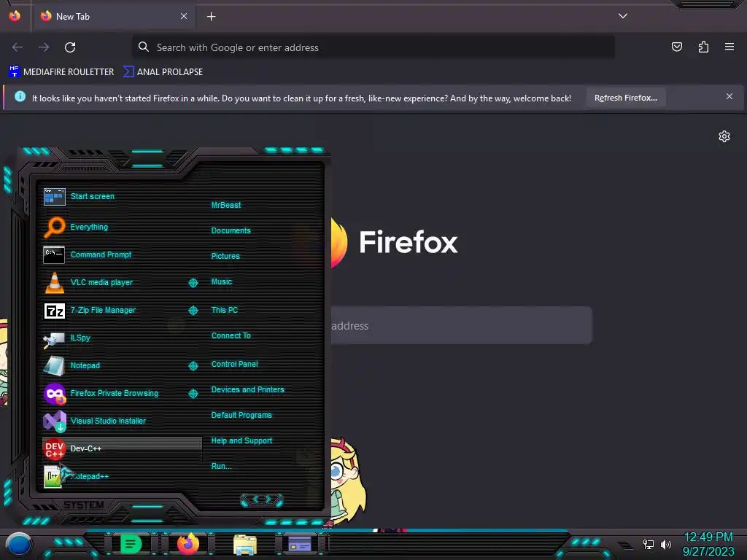The width and height of the screenshot is (747, 560).
Task: Open File Explorer from taskbar
Action: (x=245, y=544)
